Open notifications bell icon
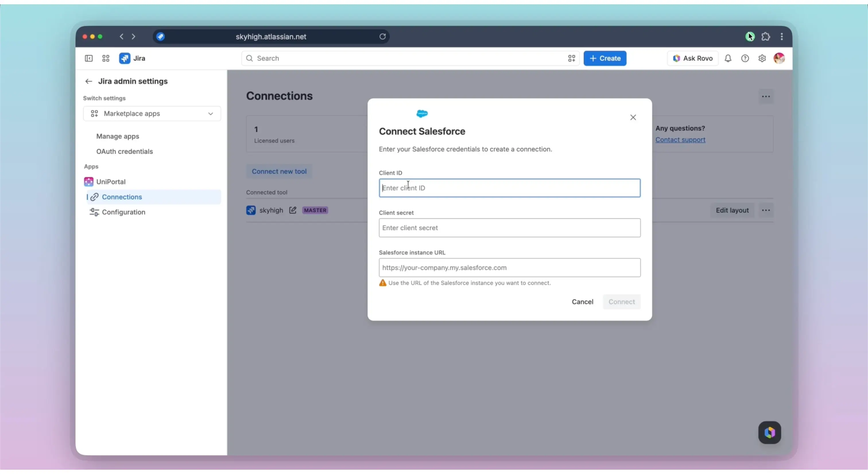This screenshot has height=474, width=868. tap(728, 58)
